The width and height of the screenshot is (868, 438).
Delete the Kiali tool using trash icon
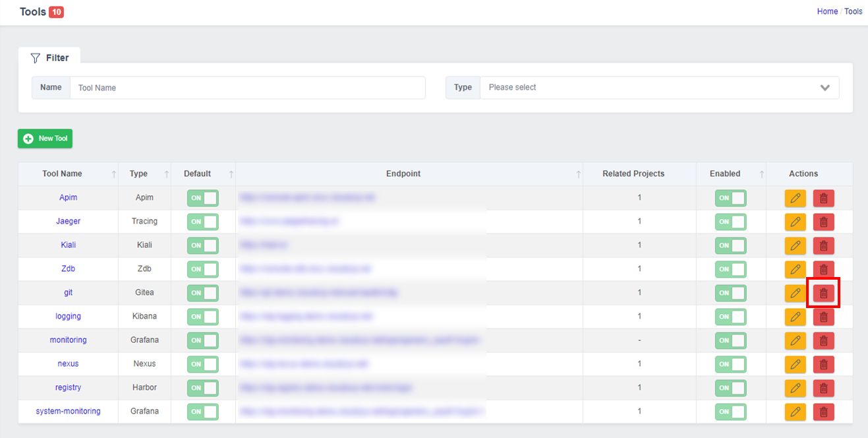pyautogui.click(x=824, y=245)
